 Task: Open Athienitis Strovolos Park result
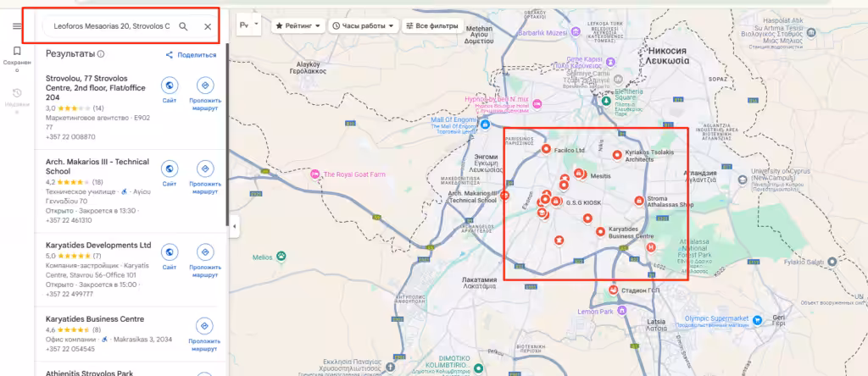89,373
